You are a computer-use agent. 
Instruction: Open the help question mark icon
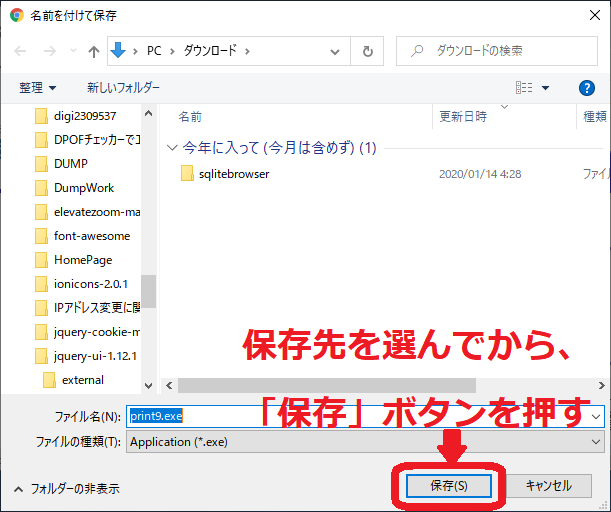[587, 88]
